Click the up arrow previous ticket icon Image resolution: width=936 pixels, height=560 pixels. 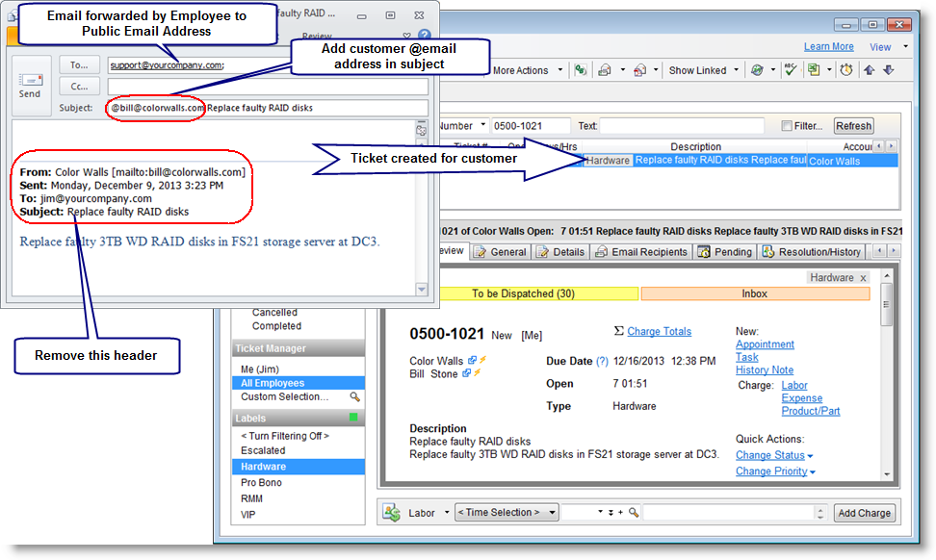[x=870, y=70]
